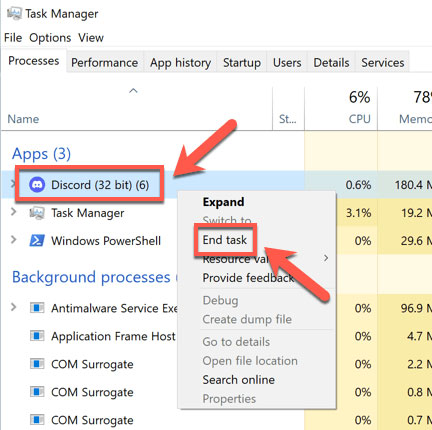Expand the Task Manager process row

[14, 211]
